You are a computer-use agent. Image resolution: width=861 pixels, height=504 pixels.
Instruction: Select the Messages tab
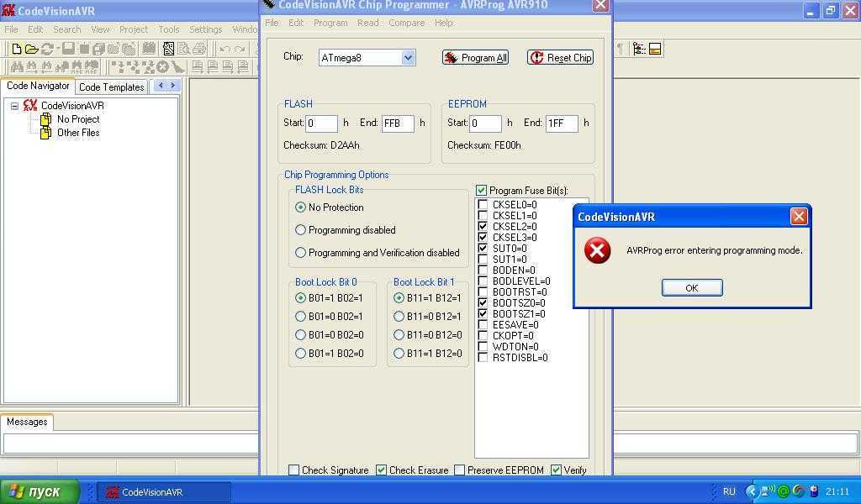click(x=27, y=422)
